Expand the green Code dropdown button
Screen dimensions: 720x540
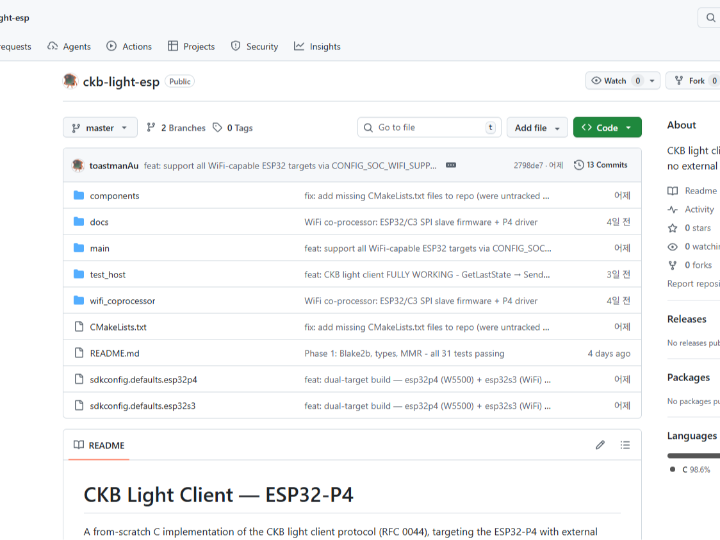point(607,128)
